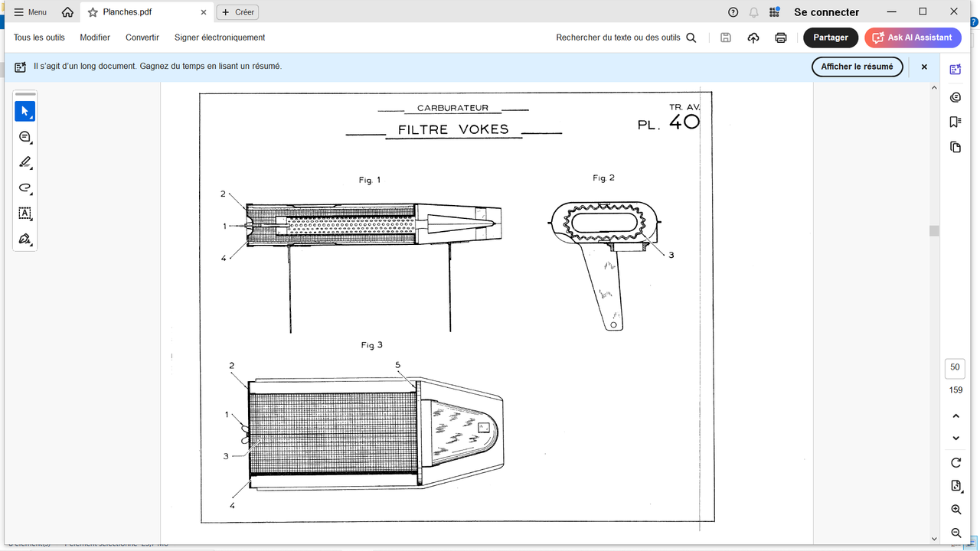This screenshot has width=980, height=551.
Task: Open Tous les outils menu
Action: pyautogui.click(x=39, y=37)
